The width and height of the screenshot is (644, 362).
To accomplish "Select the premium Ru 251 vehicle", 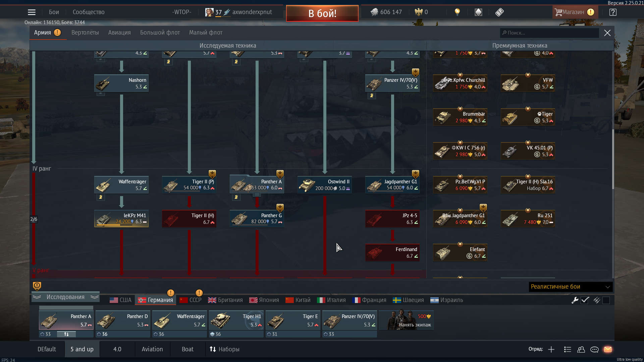I will click(528, 219).
